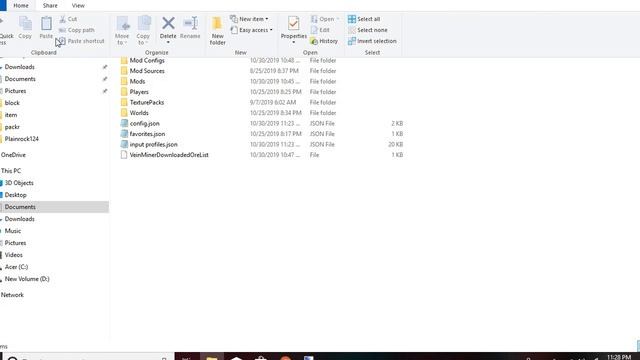The height and width of the screenshot is (360, 640).
Task: Switch to the View ribbon tab
Action: pyautogui.click(x=78, y=6)
